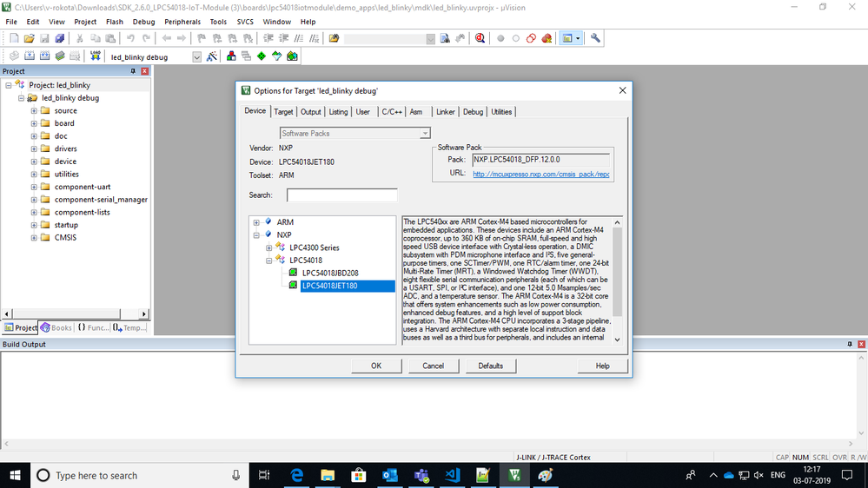The image size is (868, 488).
Task: Click the disable all breakpoints icon
Action: pos(531,38)
